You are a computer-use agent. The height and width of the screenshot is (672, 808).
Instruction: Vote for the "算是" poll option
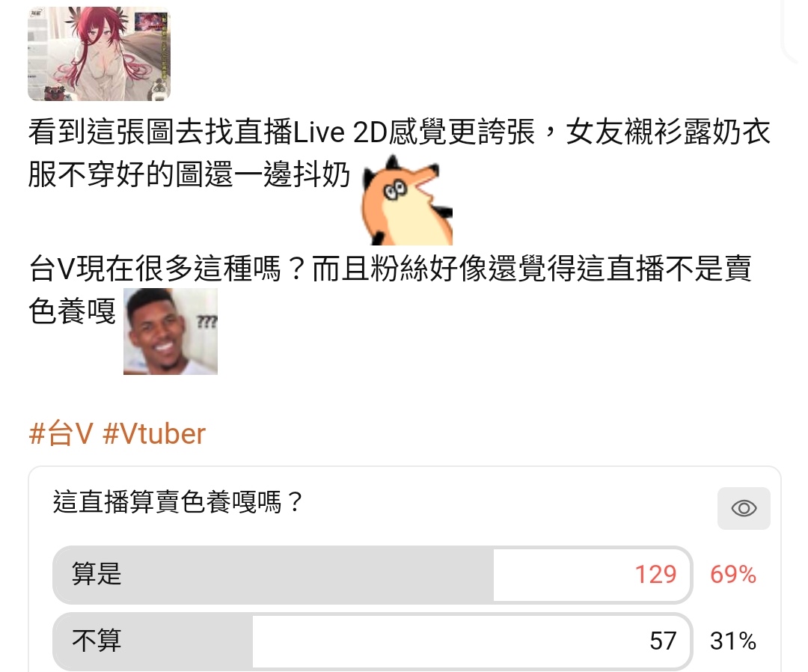point(373,575)
